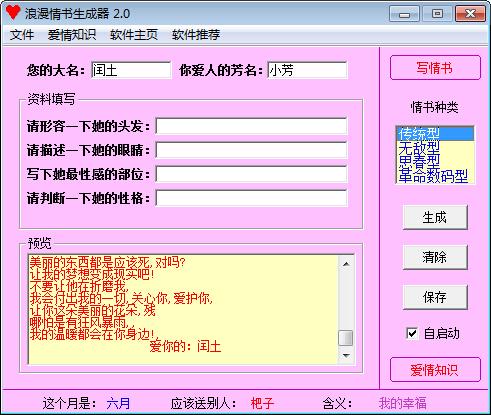This screenshot has height=415, width=491.
Task: Focus the hair description input field
Action: pos(251,126)
